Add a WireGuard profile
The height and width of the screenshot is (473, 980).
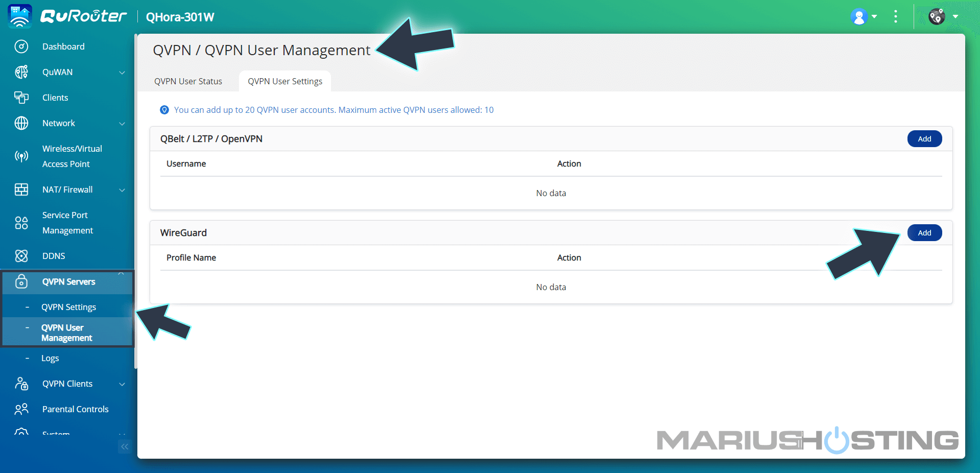924,233
